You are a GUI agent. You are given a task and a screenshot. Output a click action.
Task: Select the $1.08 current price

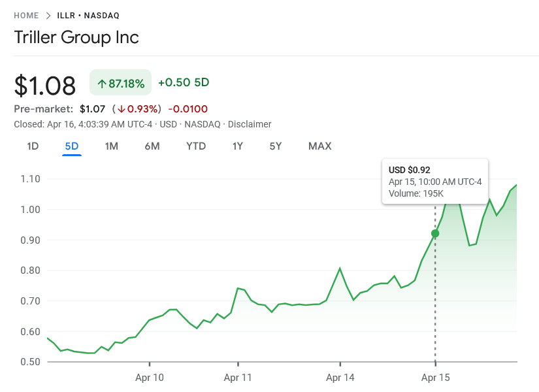(x=44, y=86)
